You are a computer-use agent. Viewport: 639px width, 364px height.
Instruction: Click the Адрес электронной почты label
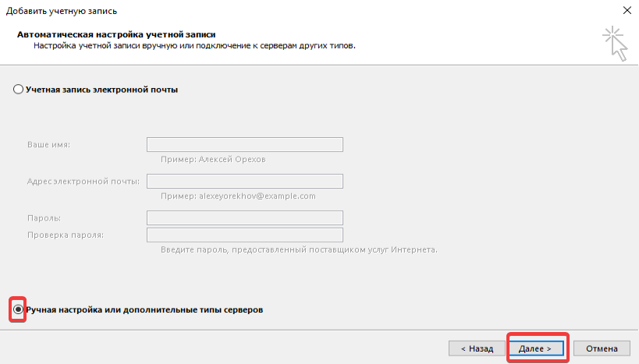83,182
